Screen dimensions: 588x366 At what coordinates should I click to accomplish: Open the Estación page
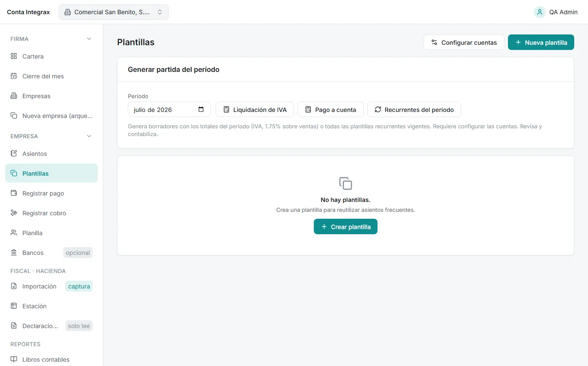pyautogui.click(x=52, y=306)
